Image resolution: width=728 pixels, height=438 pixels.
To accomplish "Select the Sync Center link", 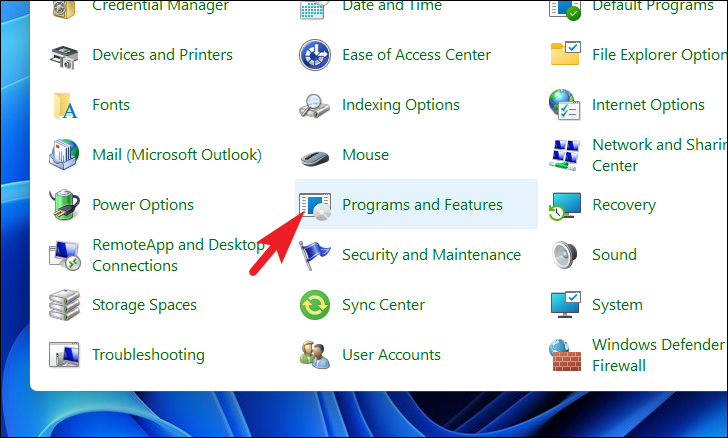I will (x=384, y=305).
